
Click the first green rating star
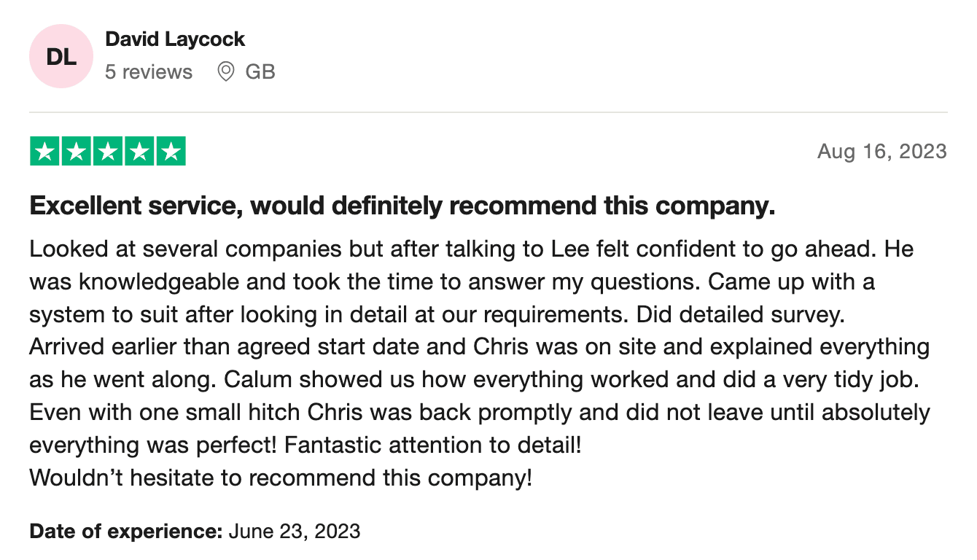click(45, 151)
